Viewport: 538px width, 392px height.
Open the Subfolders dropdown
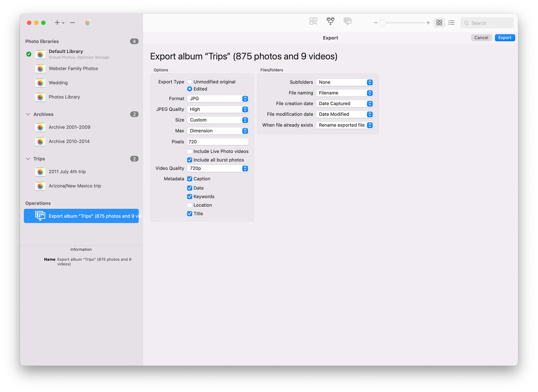(x=344, y=82)
